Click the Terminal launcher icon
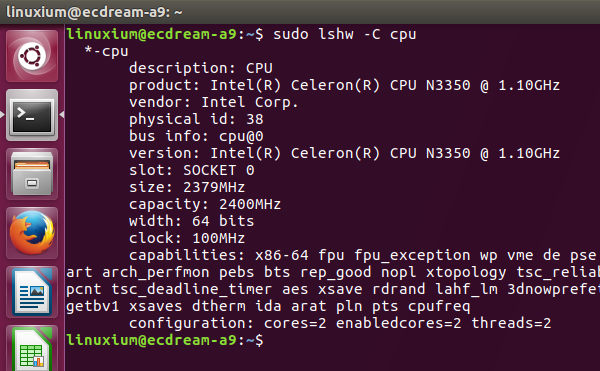Image resolution: width=600 pixels, height=371 pixels. 32,115
